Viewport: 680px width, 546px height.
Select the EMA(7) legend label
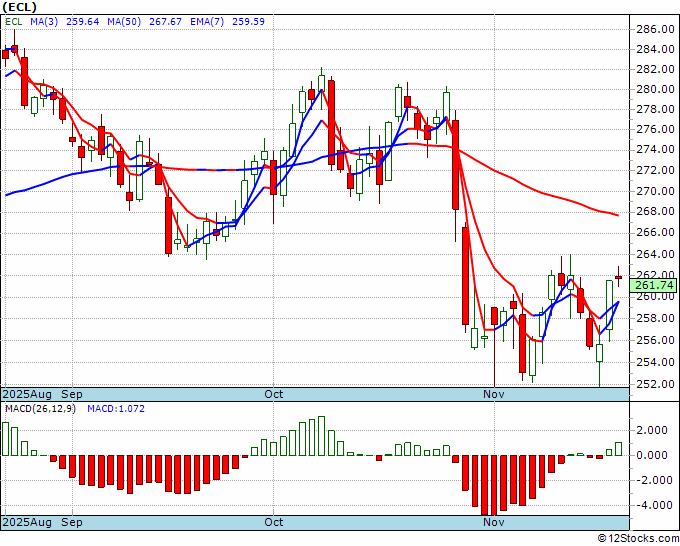pos(207,22)
